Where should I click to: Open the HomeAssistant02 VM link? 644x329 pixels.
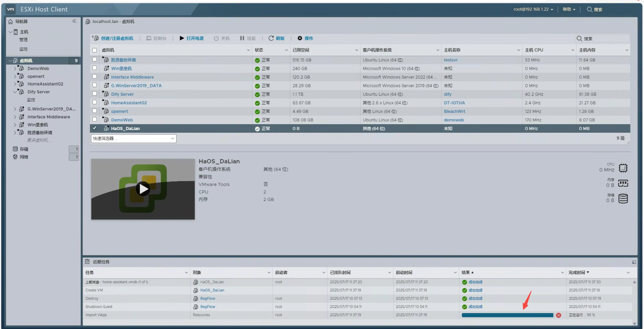click(x=129, y=103)
